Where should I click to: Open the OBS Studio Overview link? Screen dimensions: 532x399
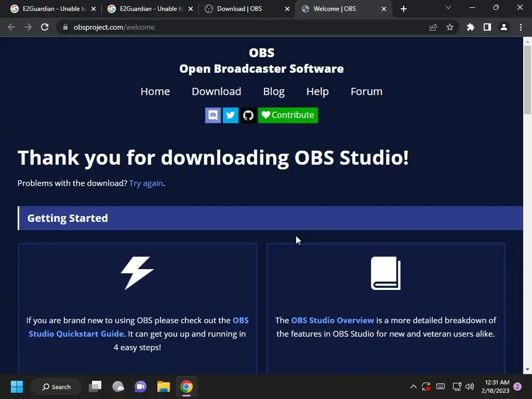332,320
